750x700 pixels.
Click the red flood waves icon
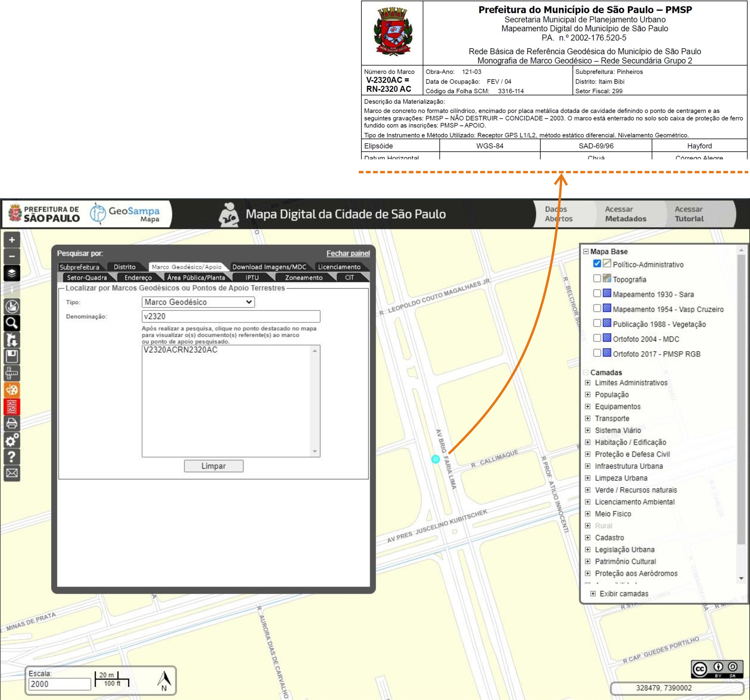tap(12, 406)
